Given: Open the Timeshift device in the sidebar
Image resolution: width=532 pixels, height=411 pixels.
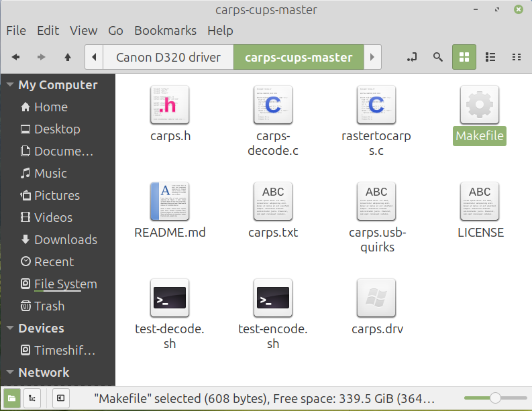Looking at the screenshot, I should click(x=58, y=350).
